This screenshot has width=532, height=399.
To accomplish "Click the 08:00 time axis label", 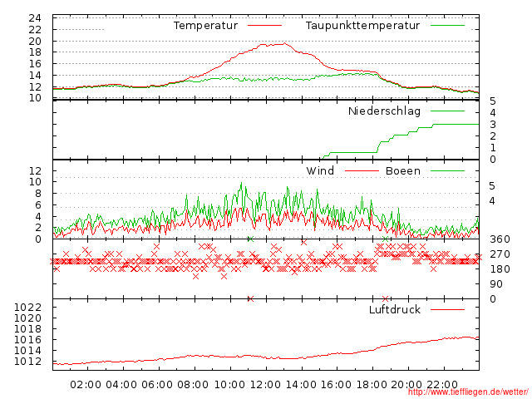I will coord(193,384).
